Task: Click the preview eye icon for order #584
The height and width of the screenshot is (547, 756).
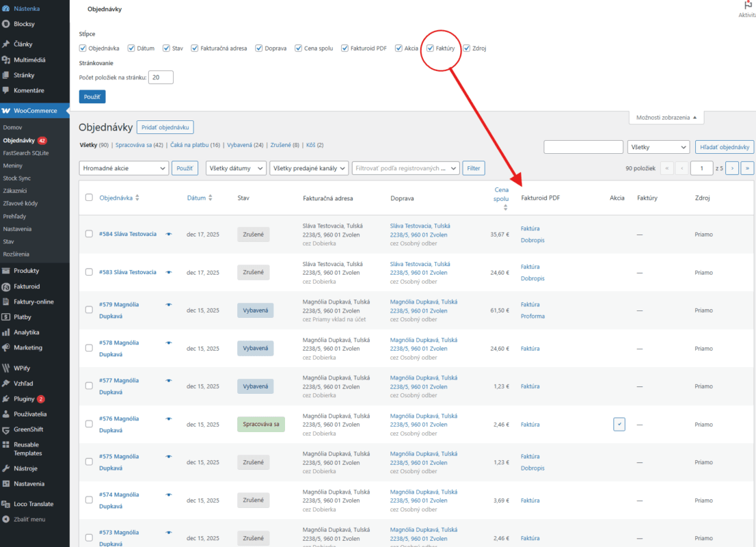Action: (x=169, y=234)
